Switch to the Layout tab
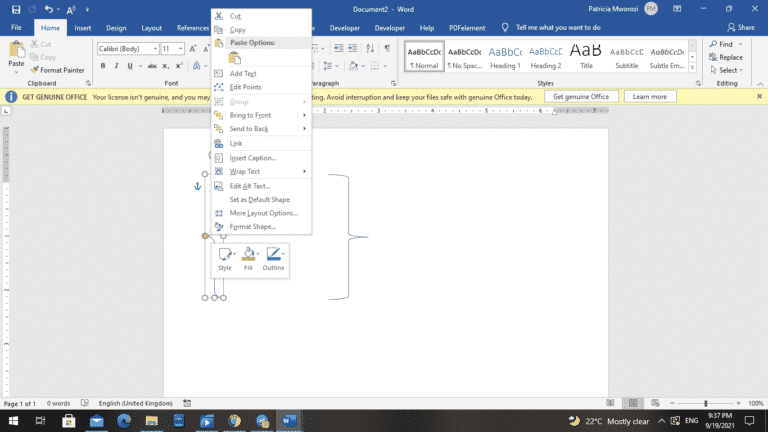Image resolution: width=768 pixels, height=432 pixels. coord(151,28)
